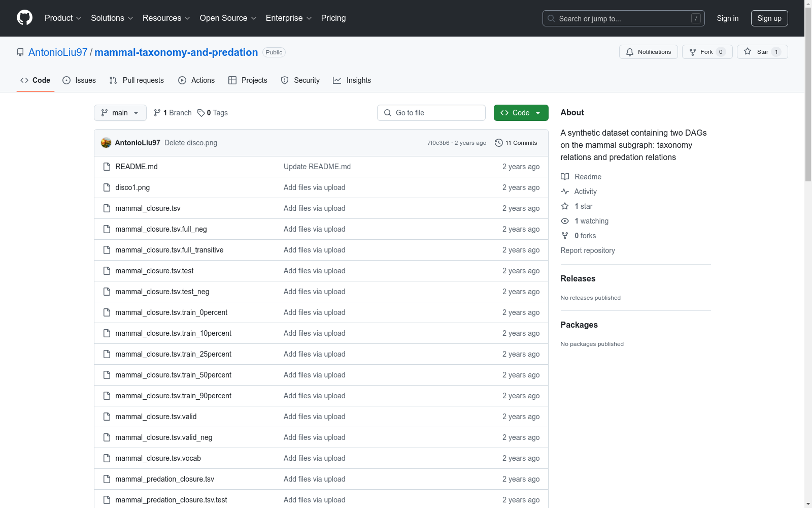Open mammal_closure.tsv.train_90percent file
Screen dimensions: 812x508
(174, 396)
